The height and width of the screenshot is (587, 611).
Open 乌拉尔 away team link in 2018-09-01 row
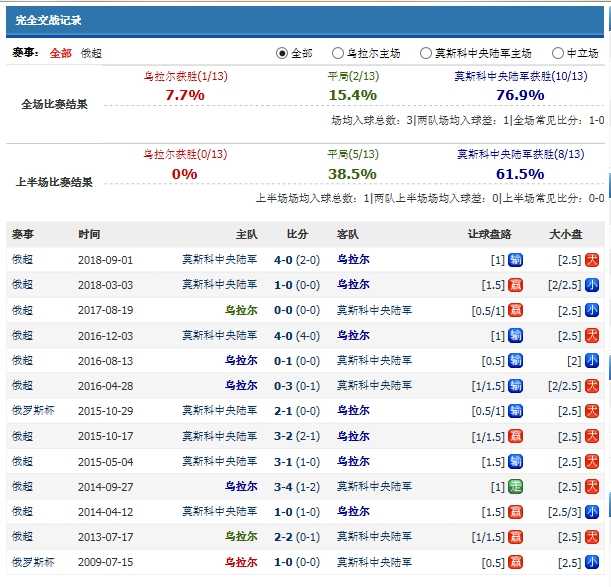[x=353, y=259]
